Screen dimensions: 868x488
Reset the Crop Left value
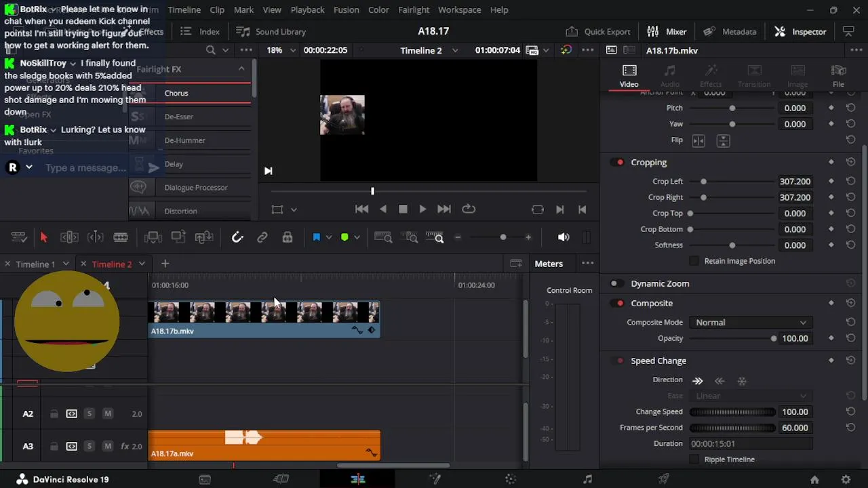coord(850,182)
